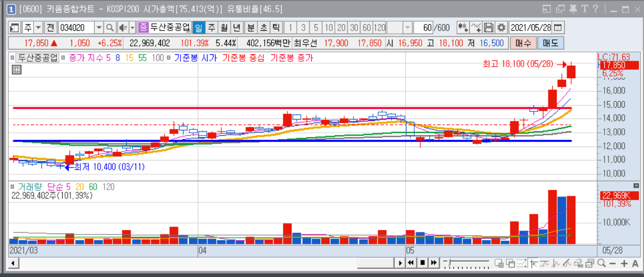Select the 120 interval tab
This screenshot has width=644, height=277.
[380, 28]
